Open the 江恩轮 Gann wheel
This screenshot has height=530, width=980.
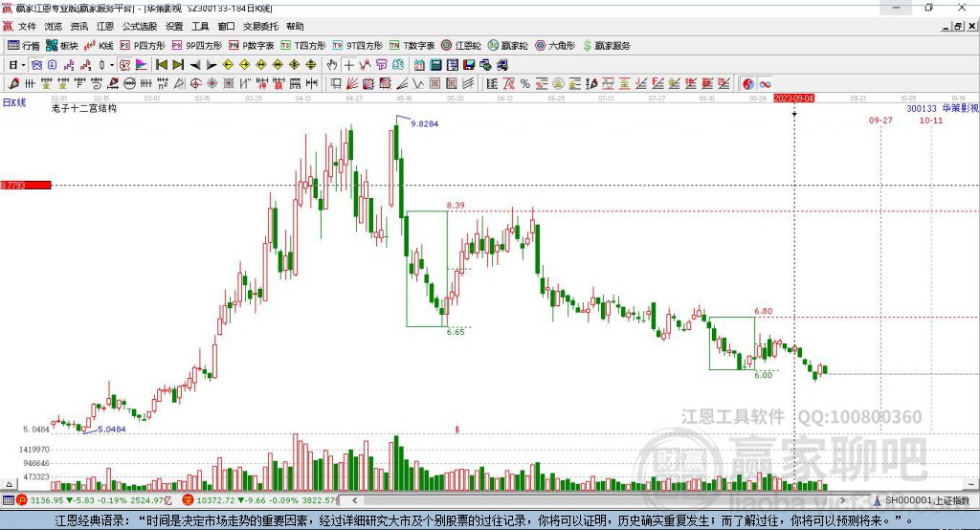[x=461, y=46]
